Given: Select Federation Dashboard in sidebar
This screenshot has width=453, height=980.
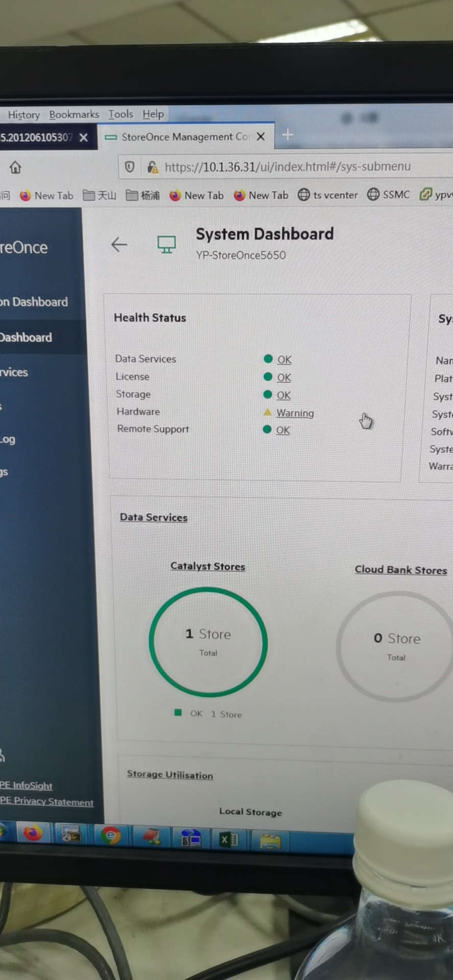Looking at the screenshot, I should [x=34, y=302].
